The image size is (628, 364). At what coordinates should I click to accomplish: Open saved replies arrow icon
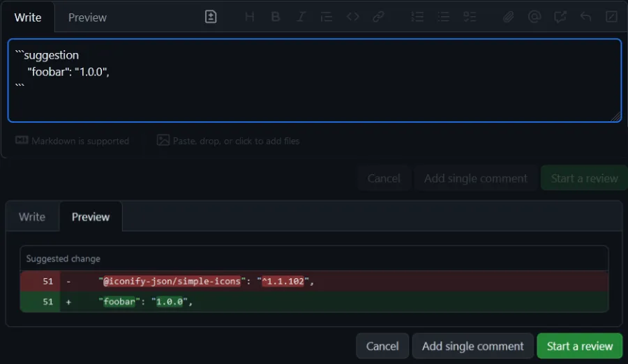[585, 17]
